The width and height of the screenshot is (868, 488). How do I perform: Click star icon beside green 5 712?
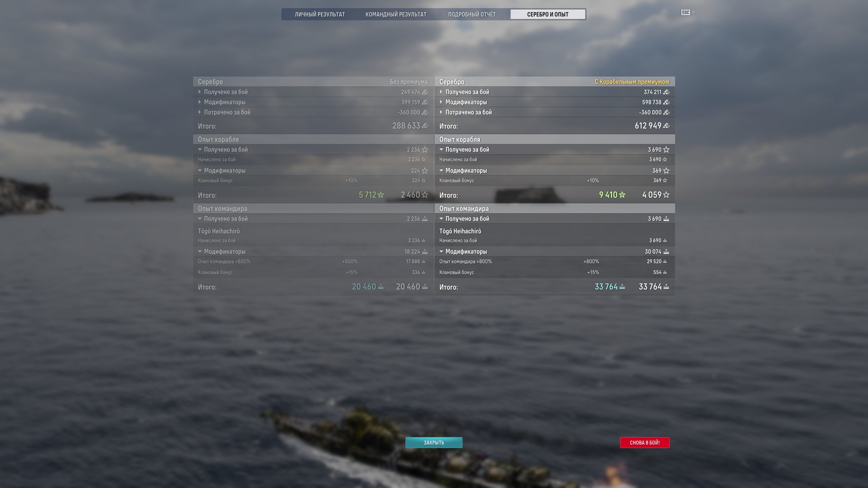tap(381, 195)
